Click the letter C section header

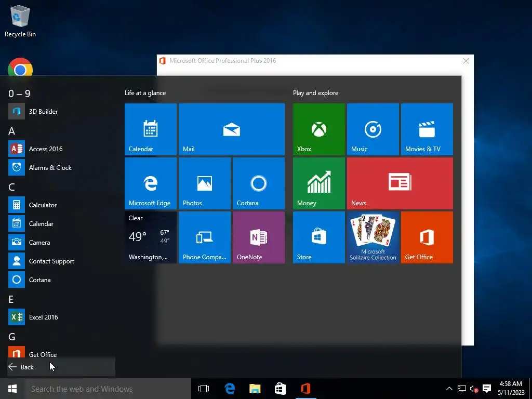click(x=11, y=187)
